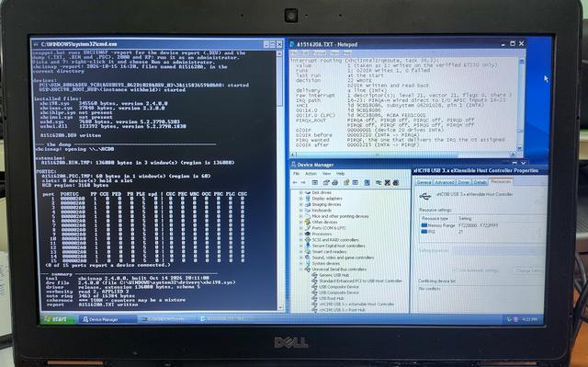Viewport: 588px width, 367px height.
Task: Click the IRQ resource row icon
Action: tap(424, 232)
